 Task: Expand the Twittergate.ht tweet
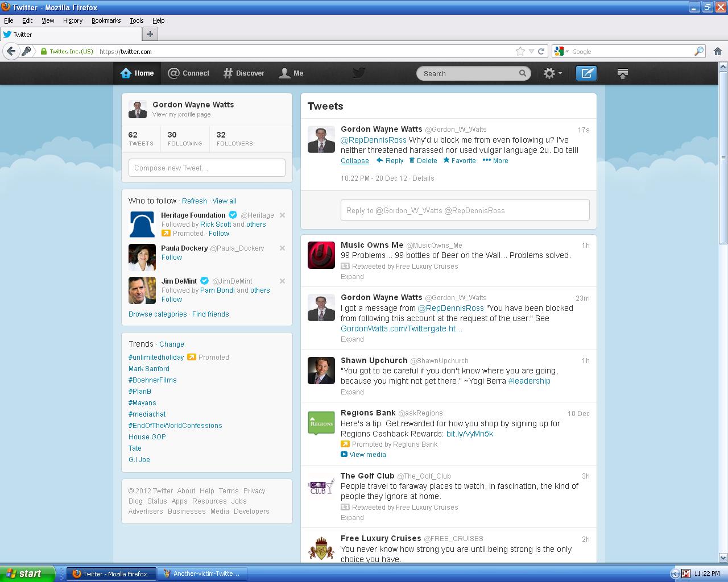(352, 339)
